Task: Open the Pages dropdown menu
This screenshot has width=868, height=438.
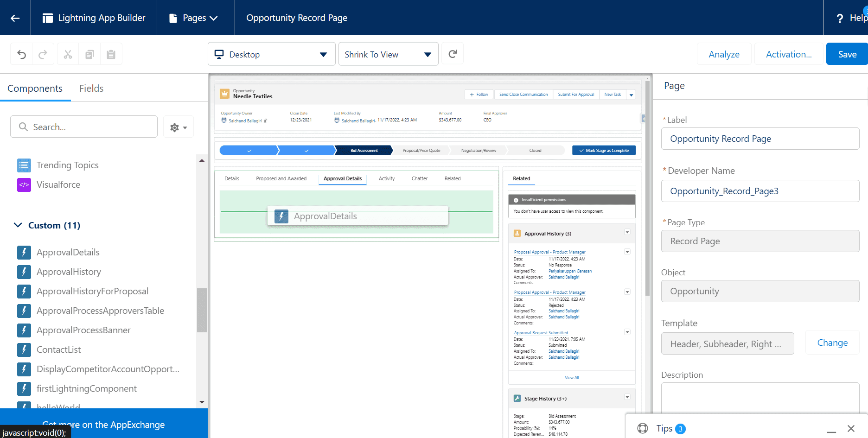Action: pos(194,18)
